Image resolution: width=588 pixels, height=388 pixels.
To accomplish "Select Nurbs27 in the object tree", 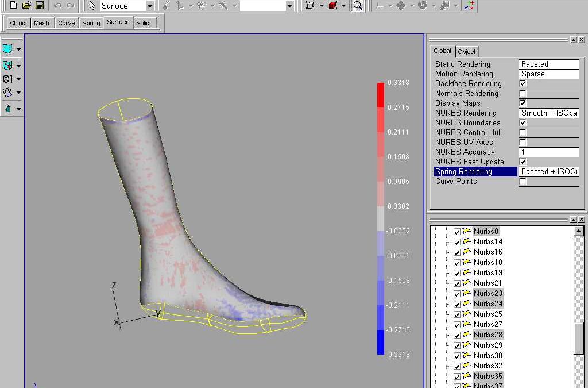I will tap(488, 325).
